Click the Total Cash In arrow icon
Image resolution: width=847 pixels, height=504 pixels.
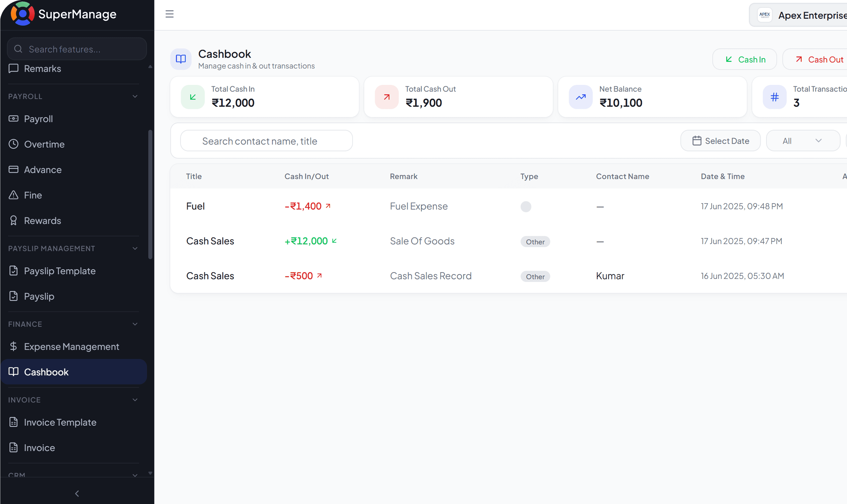click(x=193, y=97)
